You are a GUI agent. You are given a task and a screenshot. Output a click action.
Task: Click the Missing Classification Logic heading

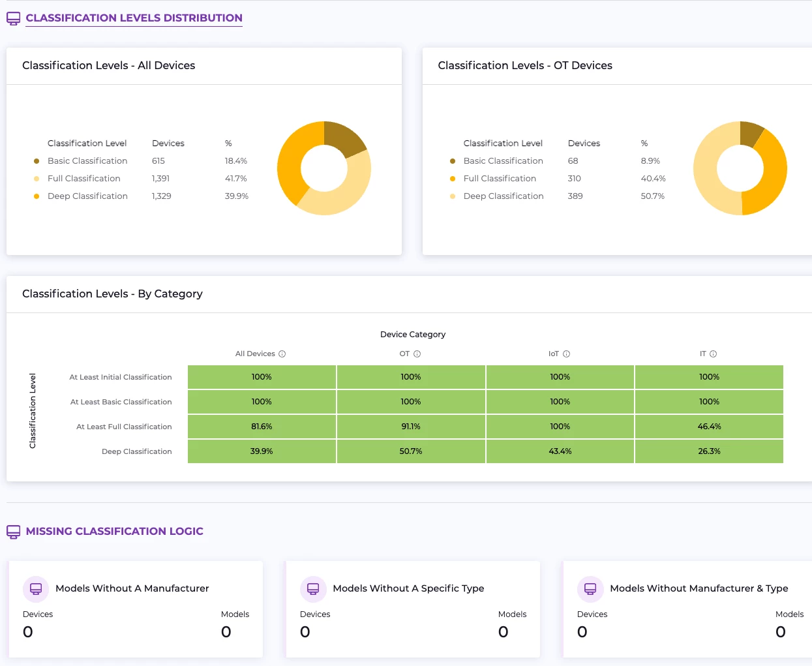[114, 532]
